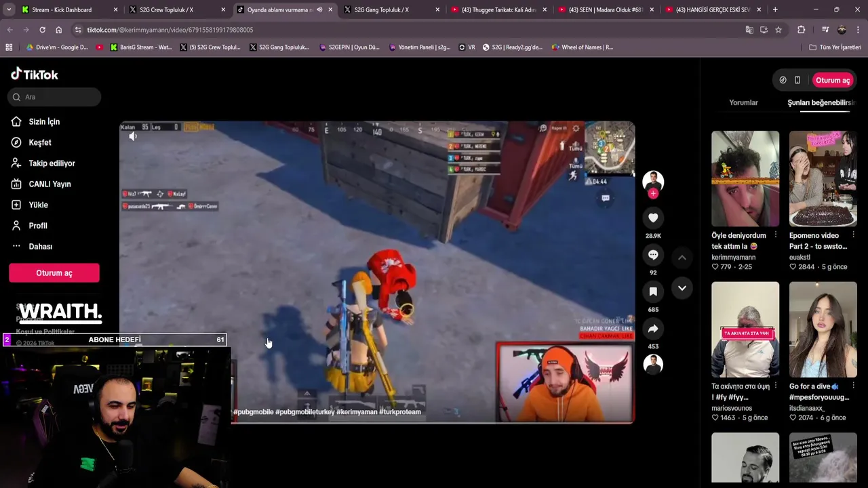Image resolution: width=868 pixels, height=488 pixels.
Task: Open new browser tab with plus button
Action: 775,9
